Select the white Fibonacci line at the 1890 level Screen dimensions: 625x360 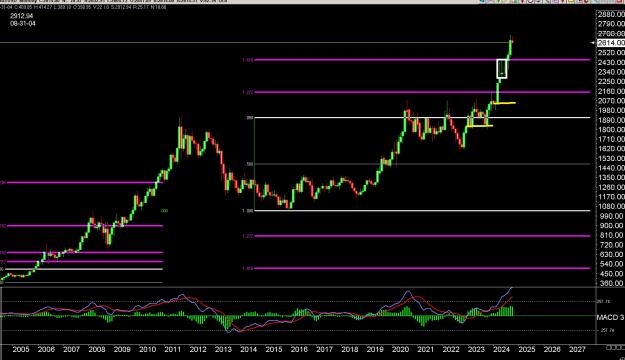(x=422, y=118)
